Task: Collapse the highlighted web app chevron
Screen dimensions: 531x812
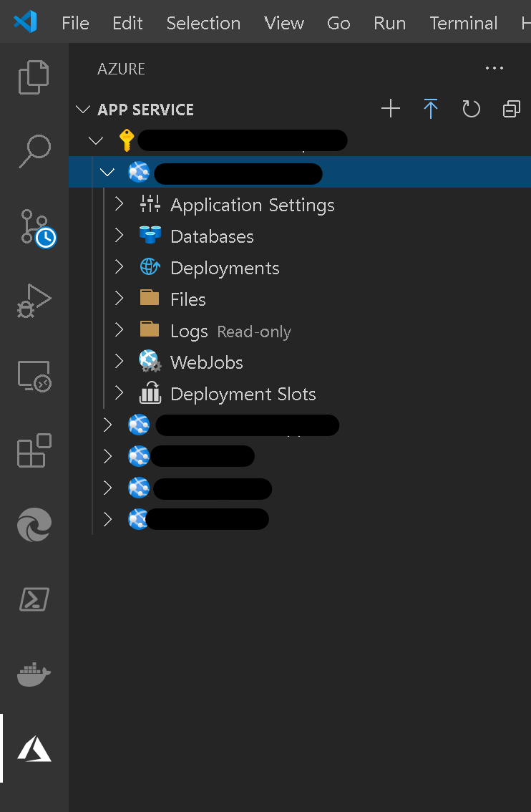Action: (107, 172)
